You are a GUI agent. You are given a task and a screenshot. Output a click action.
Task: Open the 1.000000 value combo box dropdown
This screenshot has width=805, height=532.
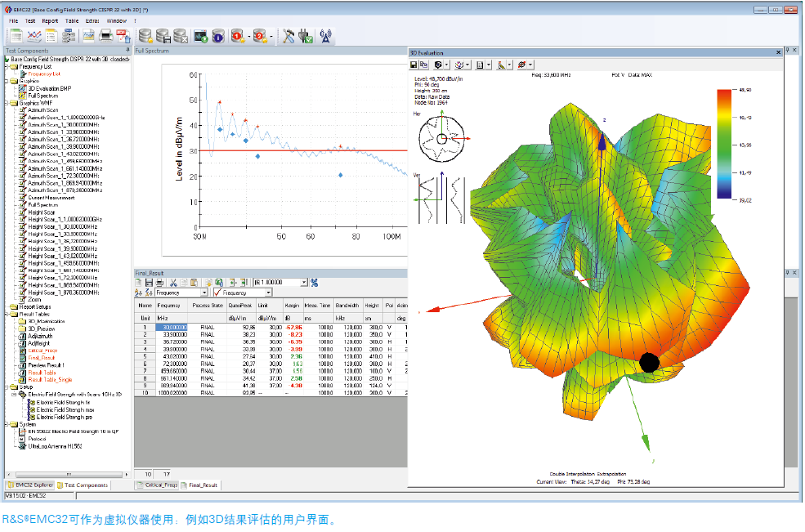point(304,283)
